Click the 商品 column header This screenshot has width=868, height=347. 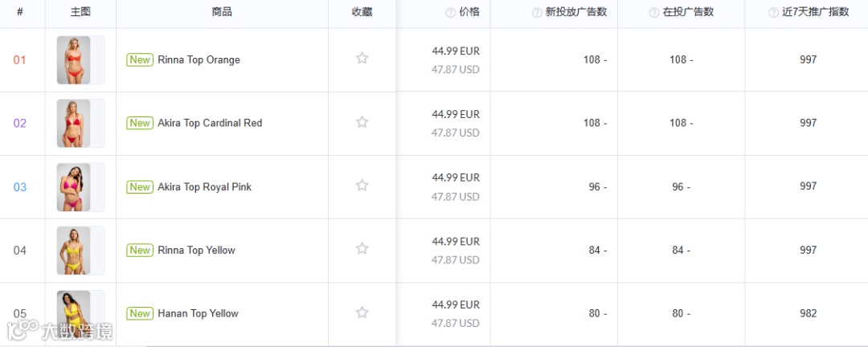[x=222, y=12]
